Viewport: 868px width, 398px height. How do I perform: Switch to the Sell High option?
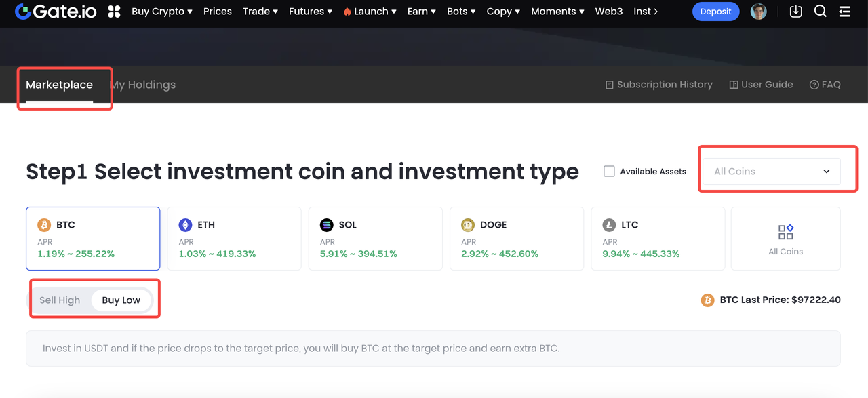(x=60, y=300)
